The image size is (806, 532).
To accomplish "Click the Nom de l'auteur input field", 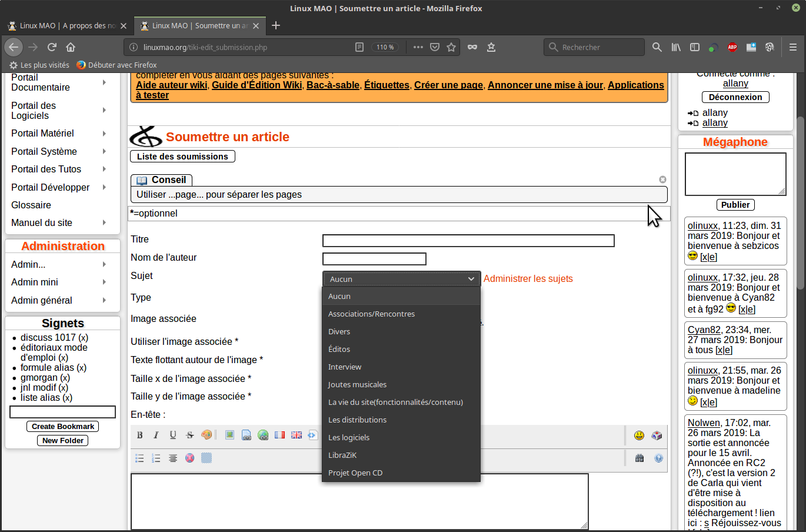I will point(374,259).
